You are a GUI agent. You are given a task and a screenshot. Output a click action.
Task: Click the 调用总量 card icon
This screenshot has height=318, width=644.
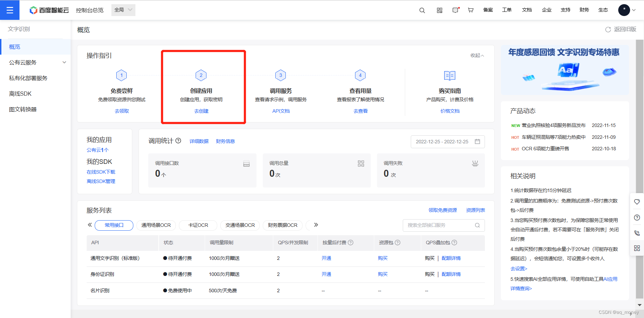(x=361, y=164)
